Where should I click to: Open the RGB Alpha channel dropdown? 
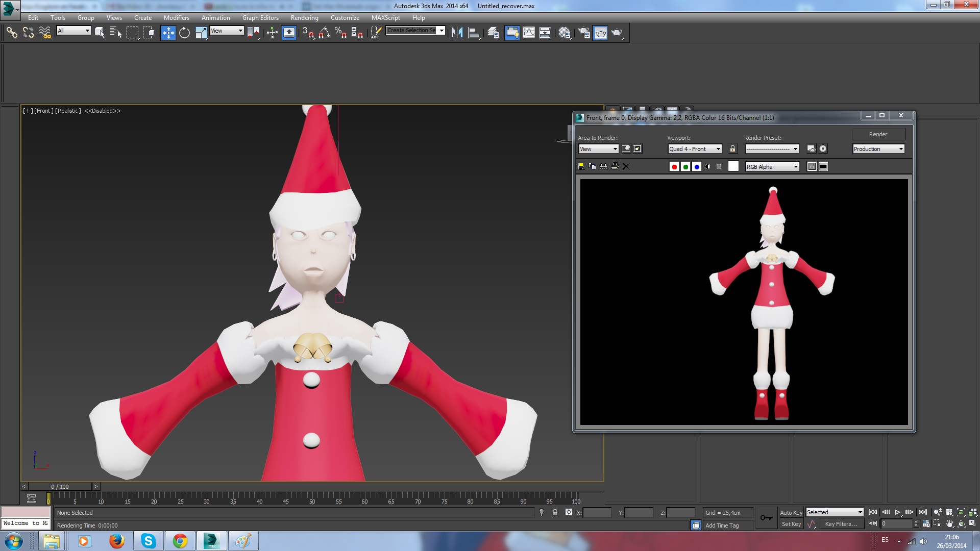(773, 167)
